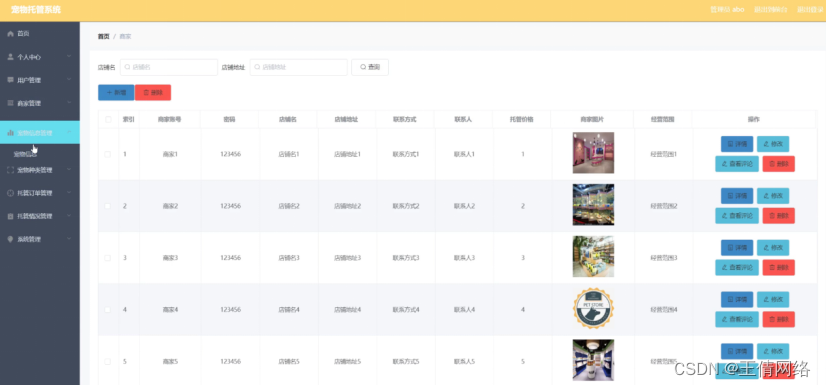Click the 托管订单管理 sidebar icon
This screenshot has width=826, height=387.
tap(10, 193)
